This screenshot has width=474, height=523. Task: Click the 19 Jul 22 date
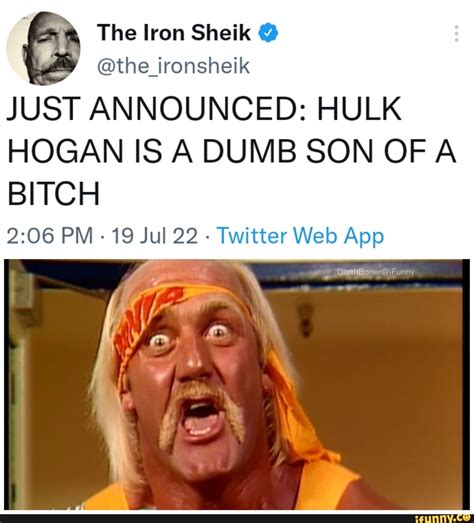pyautogui.click(x=154, y=236)
